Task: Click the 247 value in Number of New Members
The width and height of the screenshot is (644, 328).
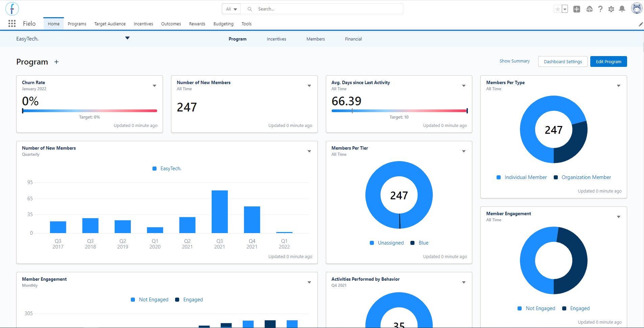Action: coord(187,107)
